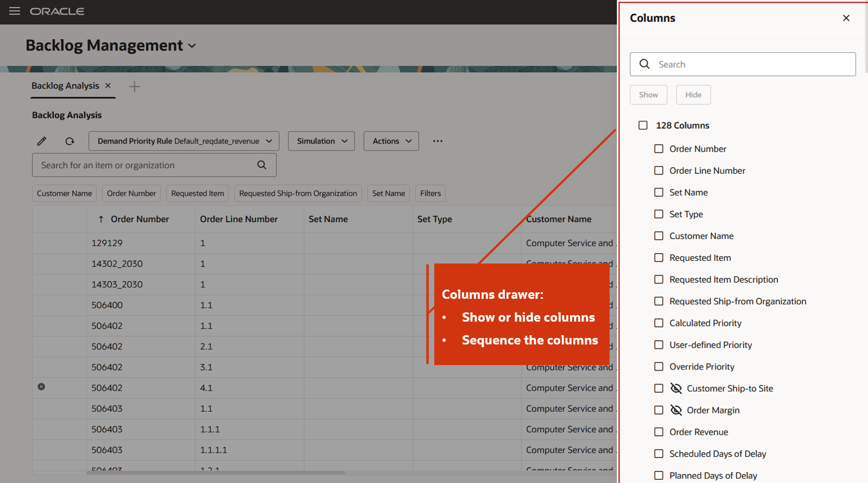Image resolution: width=868 pixels, height=483 pixels.
Task: Click hidden-eye icon next to Customer Ship-to Site
Action: tap(676, 388)
